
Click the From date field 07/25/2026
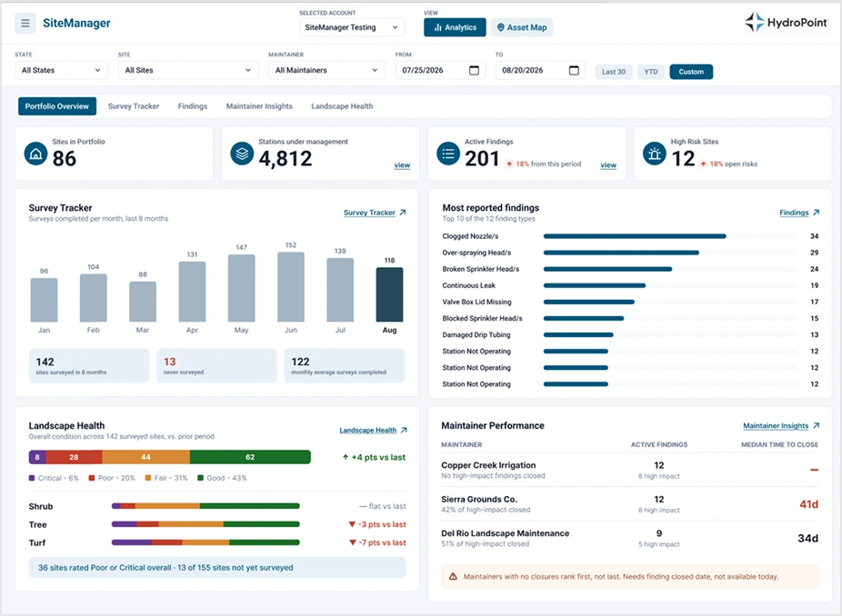click(x=441, y=70)
